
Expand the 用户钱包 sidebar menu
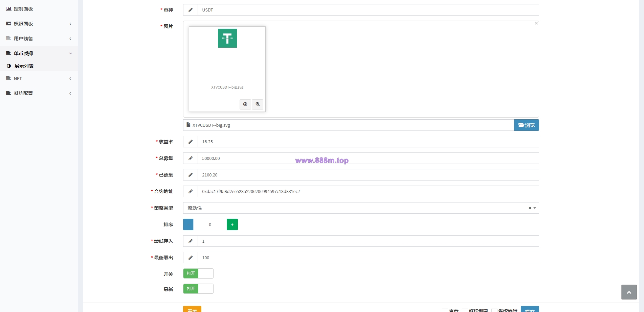[39, 39]
